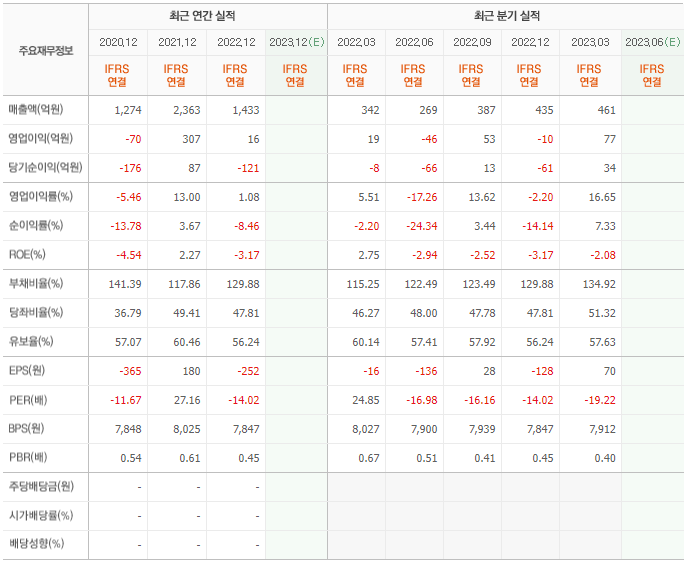
Task: Click the -121 net income value
Action: point(248,168)
